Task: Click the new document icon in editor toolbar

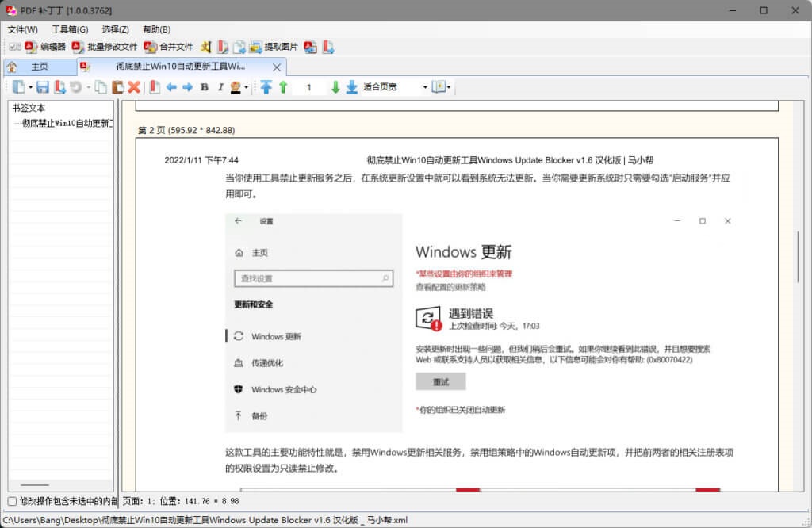Action: coord(18,87)
